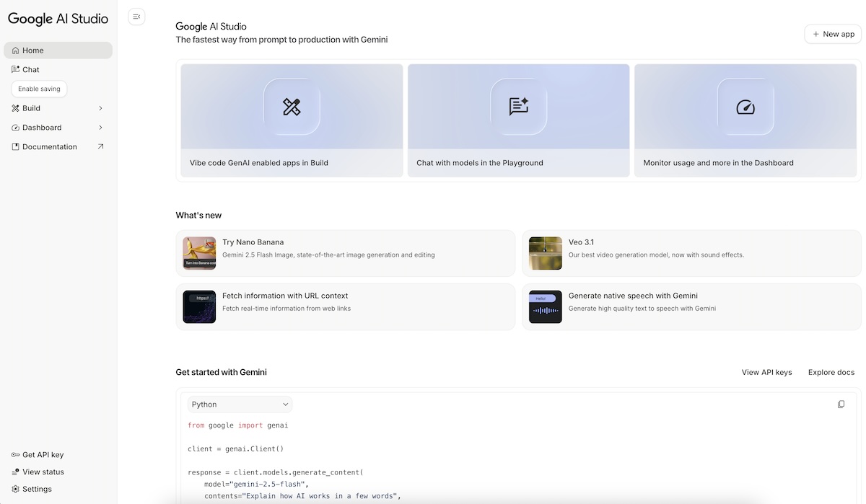The width and height of the screenshot is (866, 504).
Task: Open View API keys link
Action: pos(766,372)
